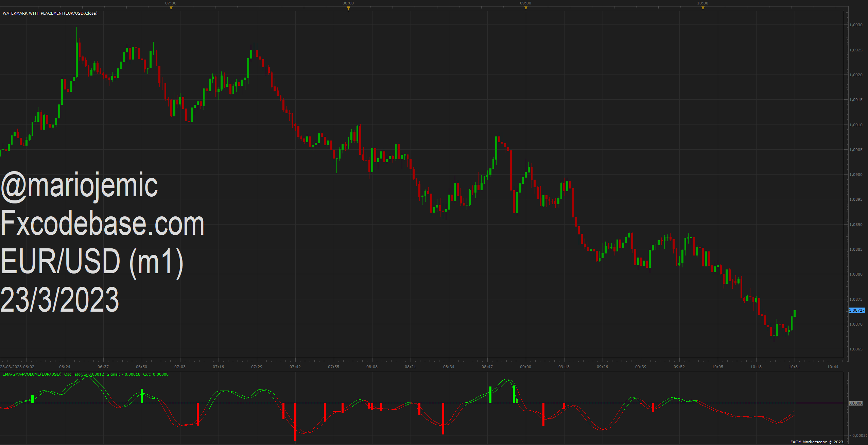Click the 06:24 time axis label
Viewport: 868px width, 445px height.
65,367
